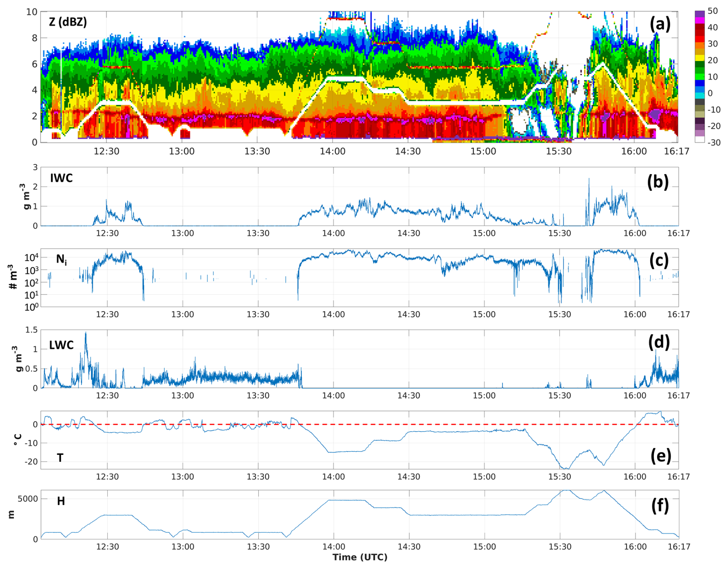Viewport: 728px width, 569px height.
Task: Click the 50 tick label on the colorbar
Action: 713,11
